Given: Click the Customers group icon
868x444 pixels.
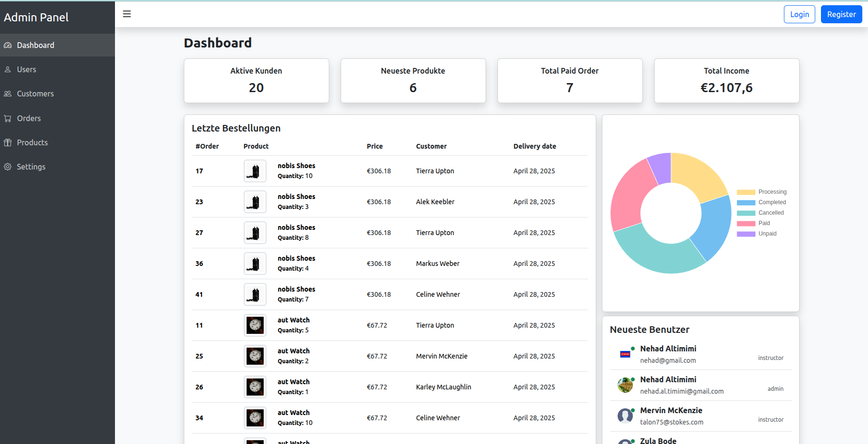Looking at the screenshot, I should 8,94.
